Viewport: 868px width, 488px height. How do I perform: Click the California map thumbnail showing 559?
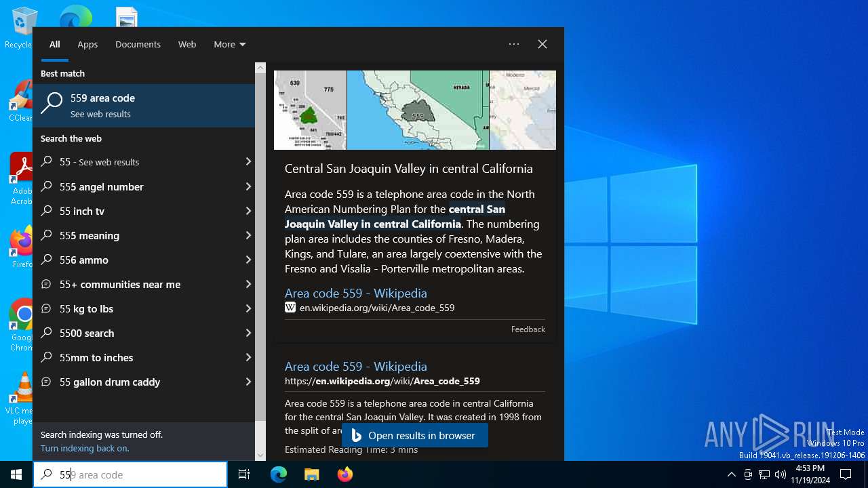tap(418, 110)
